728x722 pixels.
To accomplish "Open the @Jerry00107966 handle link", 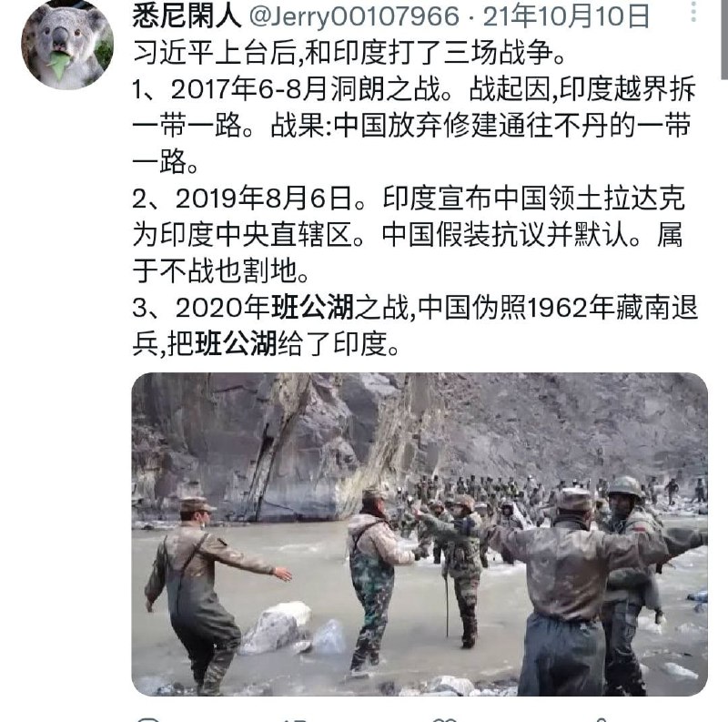I will pos(354,16).
